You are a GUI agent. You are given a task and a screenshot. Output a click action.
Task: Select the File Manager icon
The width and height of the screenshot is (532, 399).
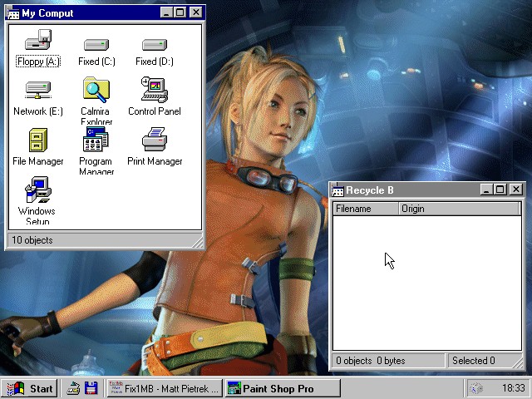[x=38, y=140]
